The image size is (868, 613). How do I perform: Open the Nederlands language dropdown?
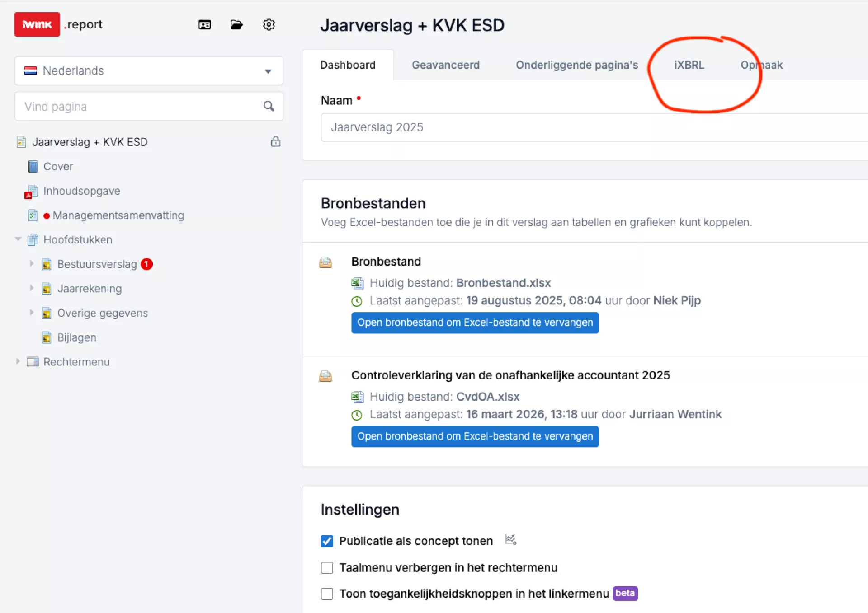pyautogui.click(x=149, y=71)
